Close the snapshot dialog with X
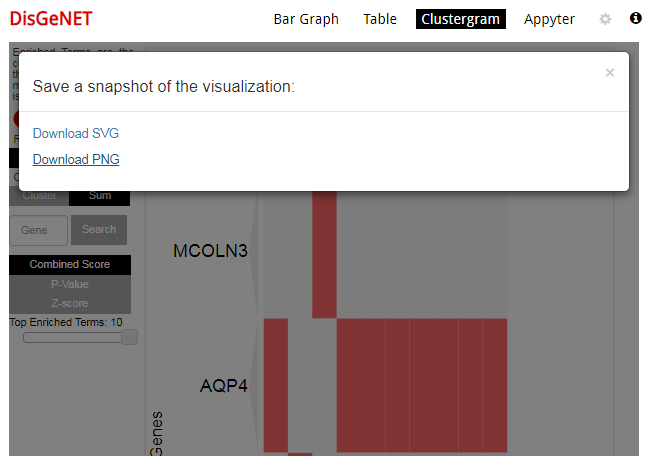Image resolution: width=665 pixels, height=456 pixels. [610, 72]
